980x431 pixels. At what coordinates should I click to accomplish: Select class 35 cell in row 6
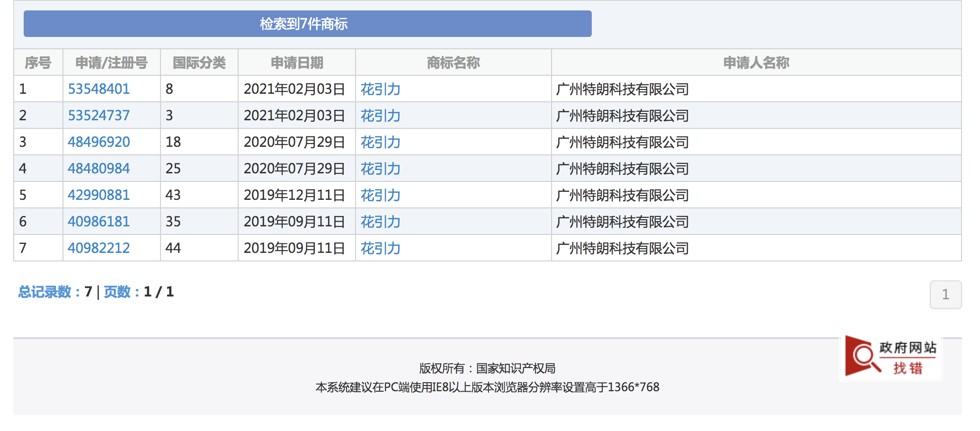pyautogui.click(x=199, y=222)
